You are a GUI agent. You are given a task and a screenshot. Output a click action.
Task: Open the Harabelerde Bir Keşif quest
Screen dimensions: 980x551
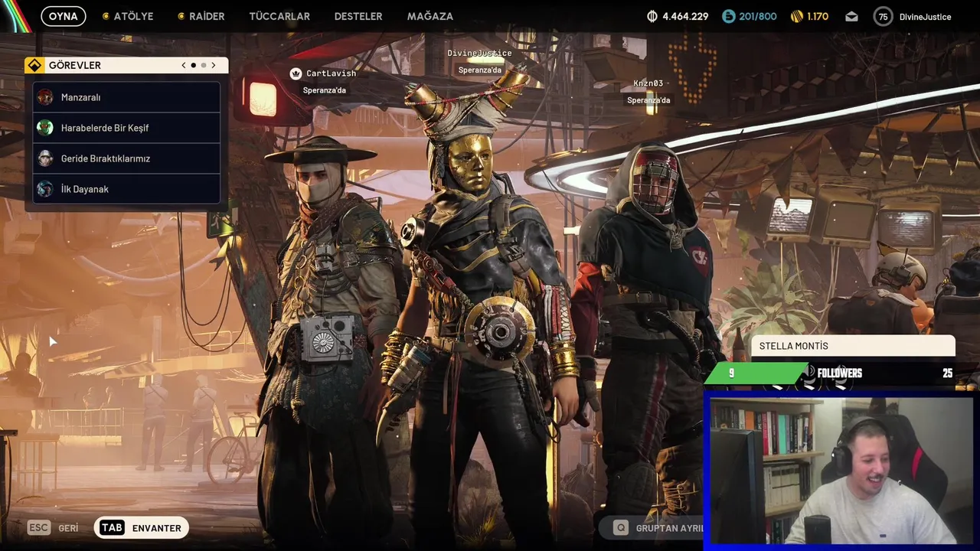[x=126, y=128]
